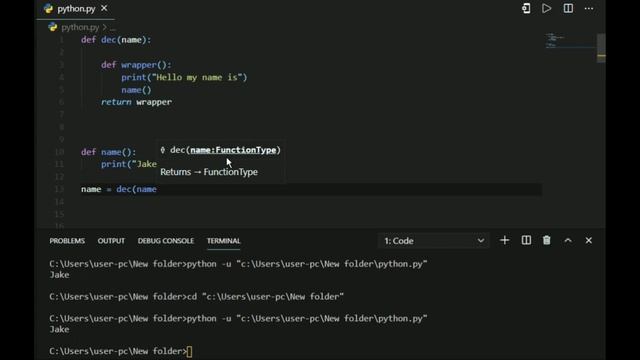Click breadcrumb ellipsis after python.py
This screenshot has width=640, height=360.
[x=113, y=28]
